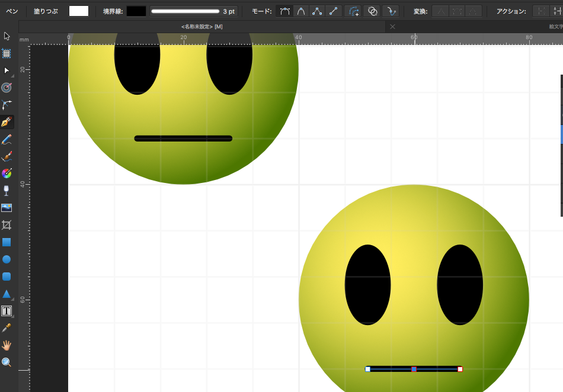Screen dimensions: 563x392
Task: Select the Color Picker eyedropper tool
Action: click(x=7, y=328)
